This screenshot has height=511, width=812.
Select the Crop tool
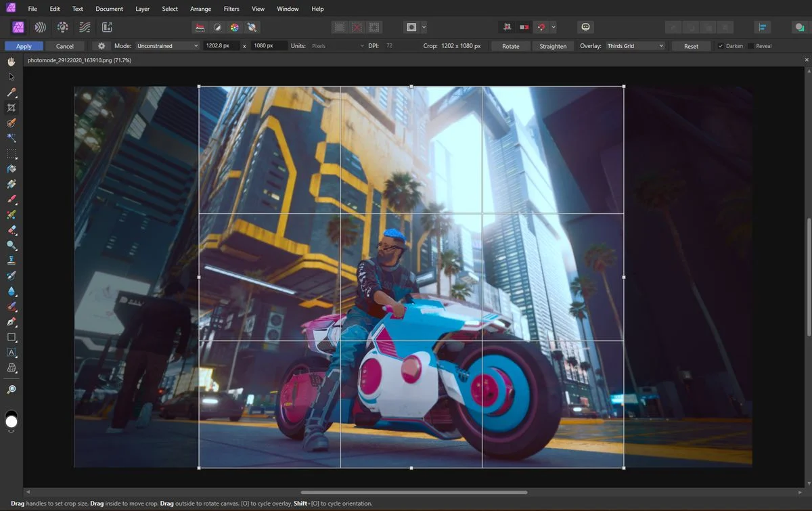click(12, 108)
